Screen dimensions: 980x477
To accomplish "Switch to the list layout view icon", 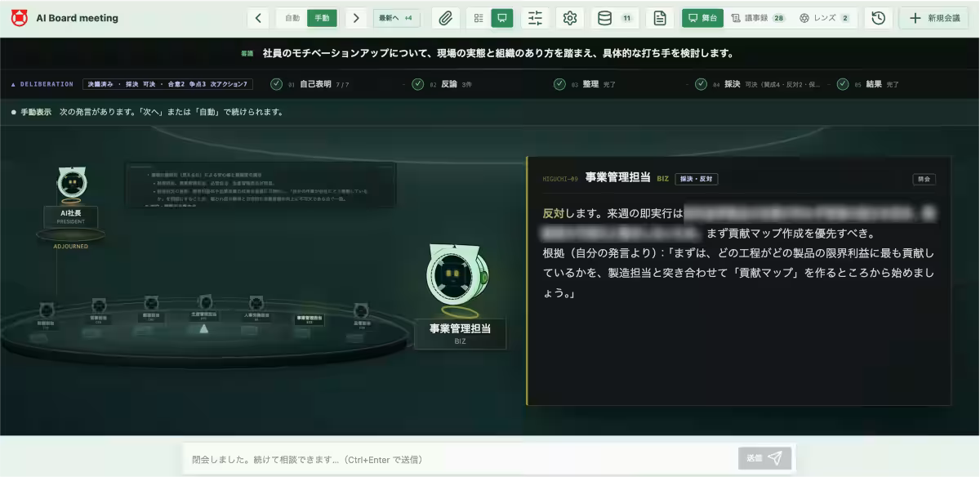I will pos(479,18).
